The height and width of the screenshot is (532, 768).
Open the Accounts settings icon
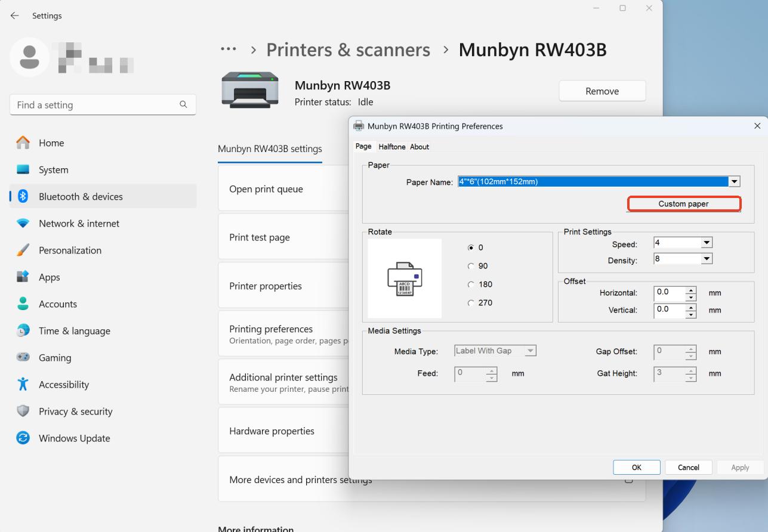(22, 304)
